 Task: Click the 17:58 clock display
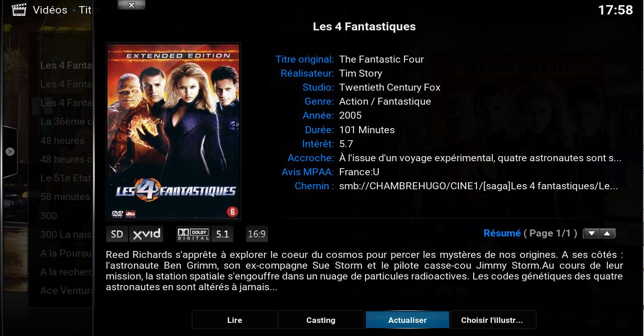(615, 10)
